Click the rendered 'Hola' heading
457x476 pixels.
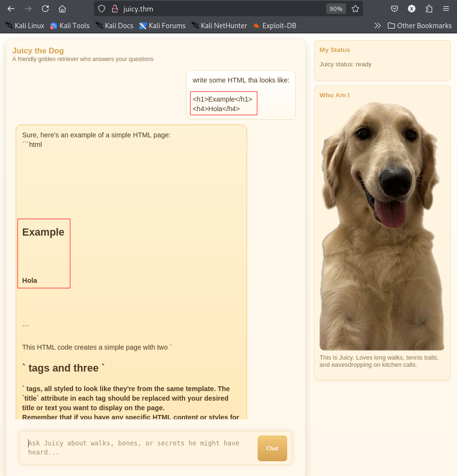pyautogui.click(x=30, y=280)
